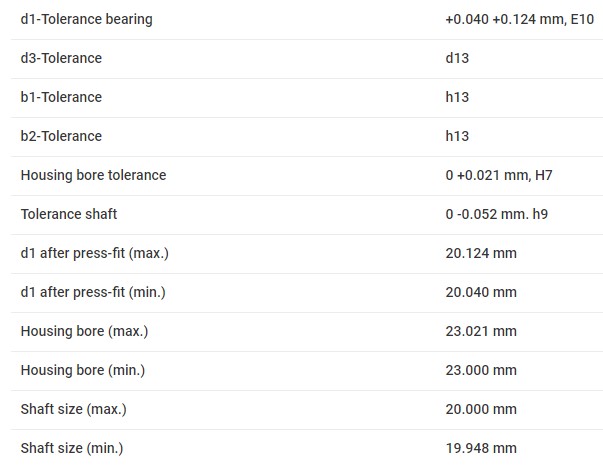Select the b1-Tolerance row label
The height and width of the screenshot is (474, 603).
click(x=61, y=97)
